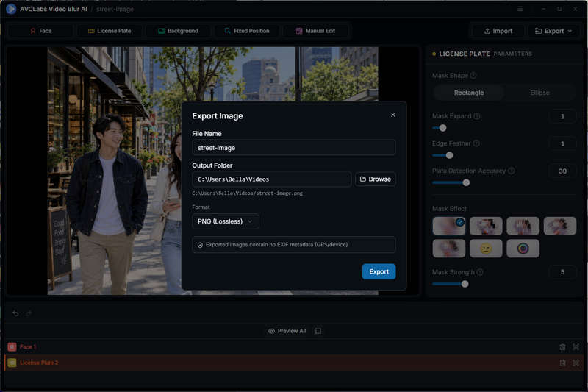Show Edge Feather help icon
This screenshot has height=392, width=588.
coord(476,143)
